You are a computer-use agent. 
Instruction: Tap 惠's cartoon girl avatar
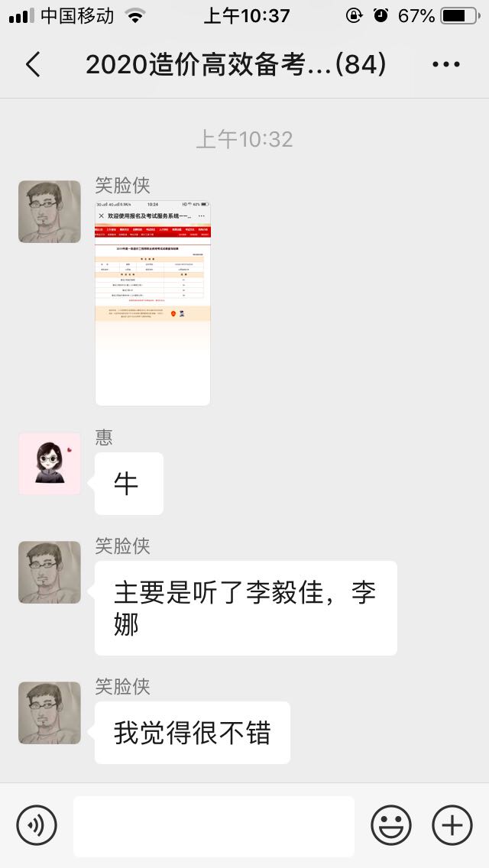50,464
